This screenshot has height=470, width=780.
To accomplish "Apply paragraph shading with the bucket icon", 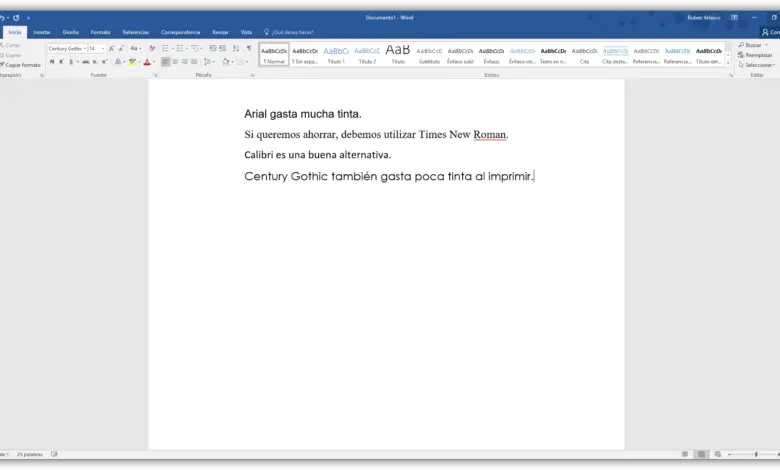I will [x=226, y=62].
